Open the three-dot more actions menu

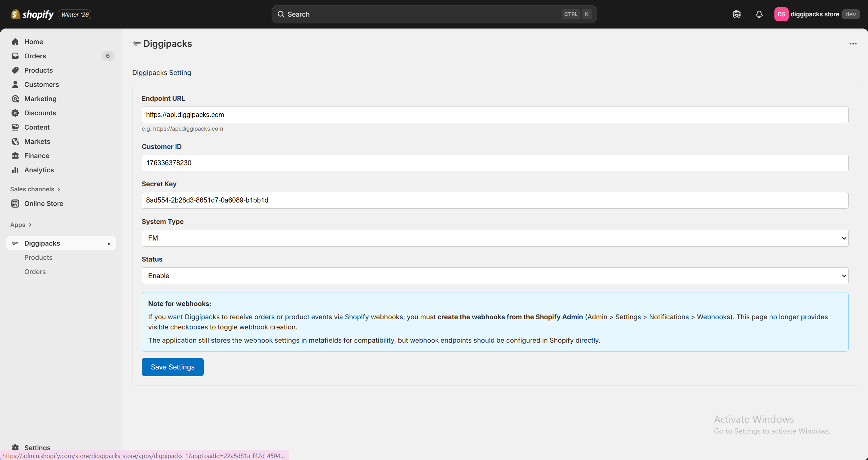click(853, 44)
